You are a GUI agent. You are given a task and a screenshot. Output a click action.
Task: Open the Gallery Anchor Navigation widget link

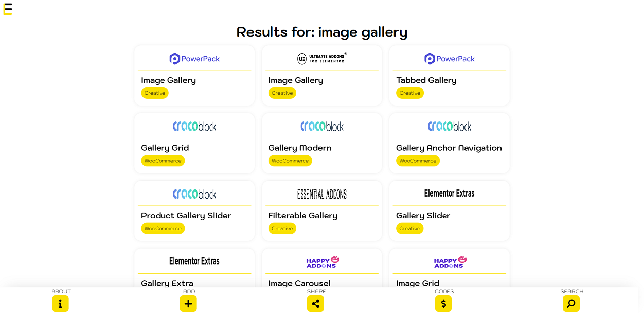click(449, 147)
